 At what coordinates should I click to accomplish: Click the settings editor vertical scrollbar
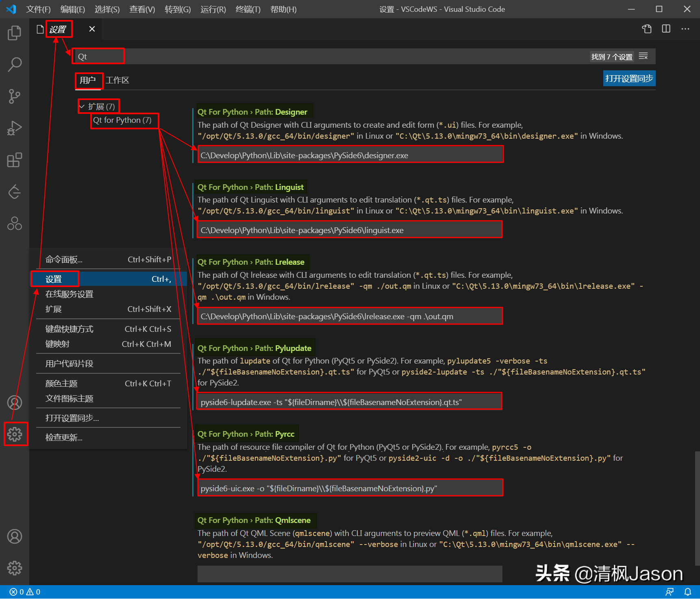click(x=697, y=508)
